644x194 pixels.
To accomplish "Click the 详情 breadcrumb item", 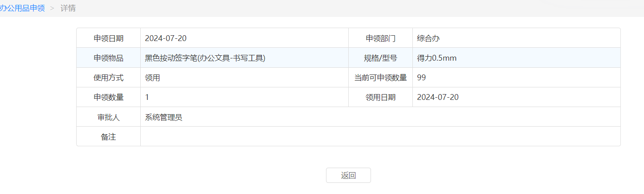I will (68, 8).
